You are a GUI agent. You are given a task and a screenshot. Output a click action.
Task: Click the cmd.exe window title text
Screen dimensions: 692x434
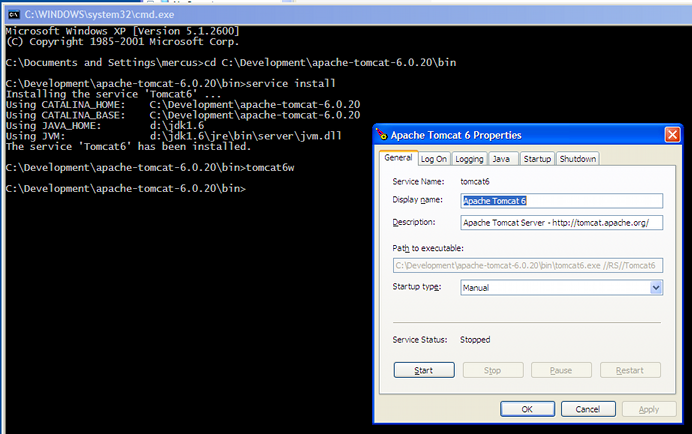click(x=99, y=15)
